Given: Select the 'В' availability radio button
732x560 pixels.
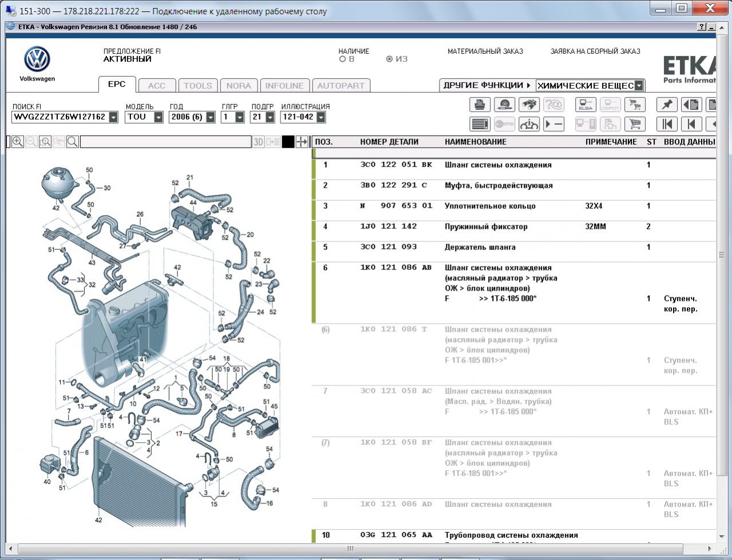Looking at the screenshot, I should click(x=342, y=59).
